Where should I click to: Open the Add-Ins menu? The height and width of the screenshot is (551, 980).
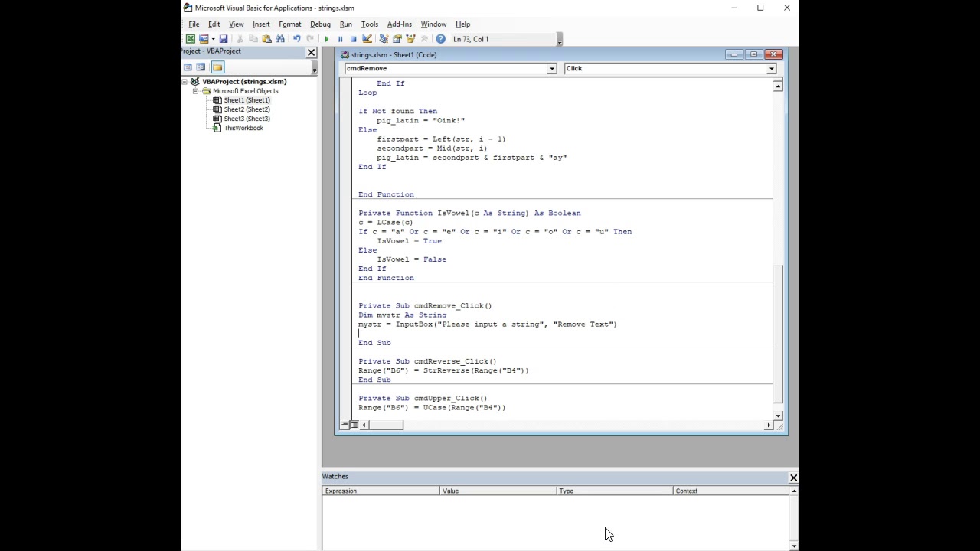(x=399, y=24)
